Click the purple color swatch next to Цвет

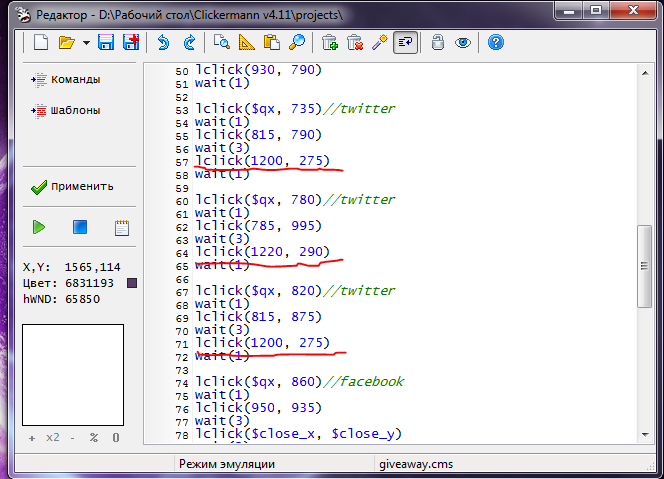pyautogui.click(x=132, y=283)
